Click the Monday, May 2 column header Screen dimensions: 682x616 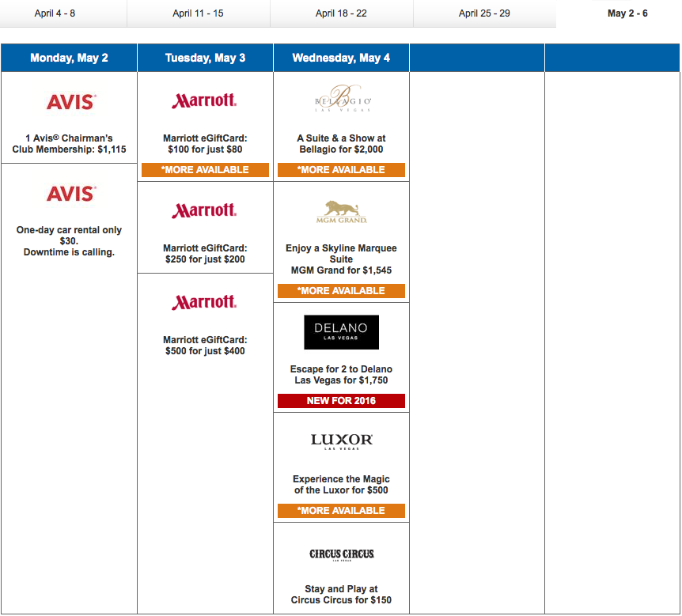point(69,58)
